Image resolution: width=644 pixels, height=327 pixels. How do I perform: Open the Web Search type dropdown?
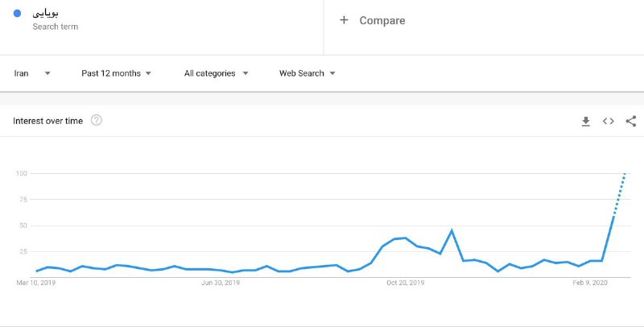(307, 73)
